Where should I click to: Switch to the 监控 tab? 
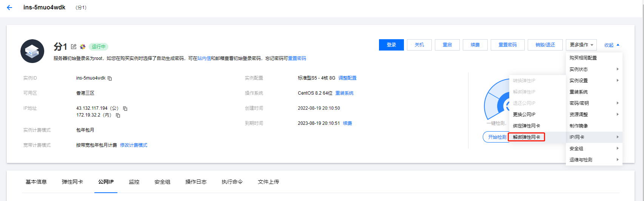click(x=134, y=182)
